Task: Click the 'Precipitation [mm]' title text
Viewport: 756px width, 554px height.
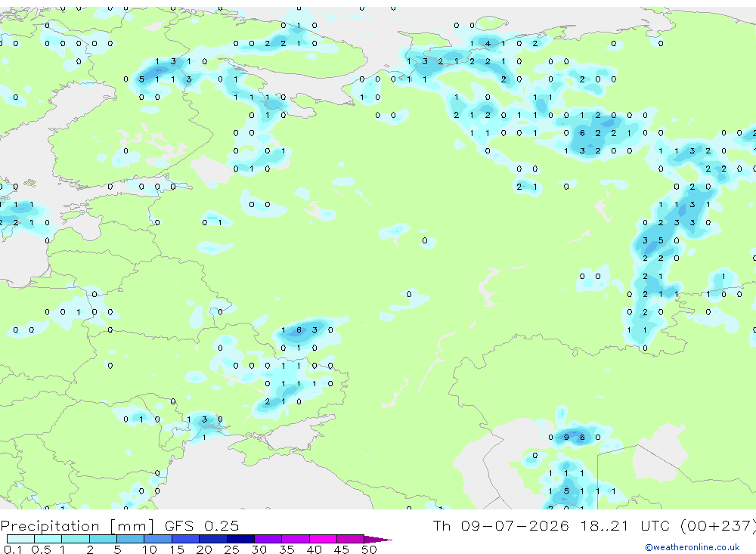Action: pyautogui.click(x=77, y=525)
